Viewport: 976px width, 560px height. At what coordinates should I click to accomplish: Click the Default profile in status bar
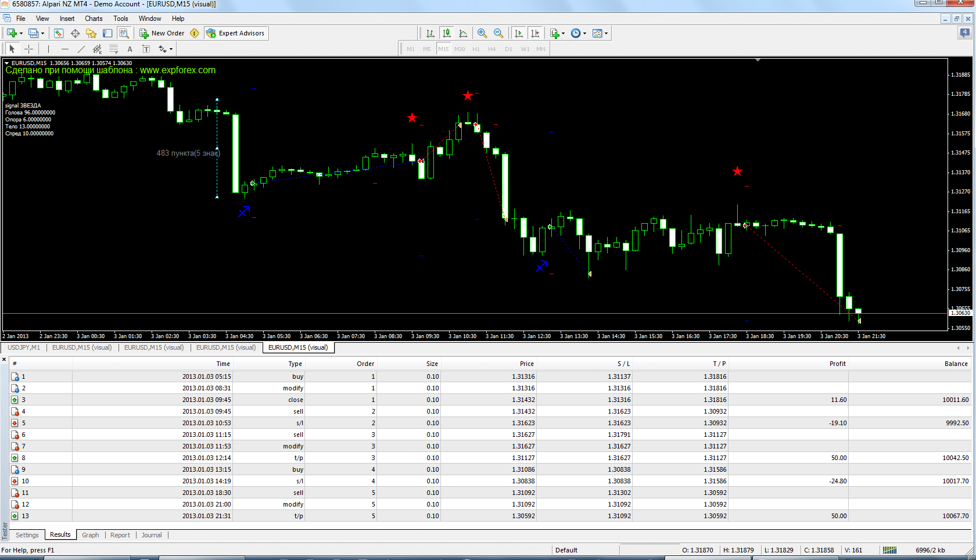pyautogui.click(x=566, y=550)
